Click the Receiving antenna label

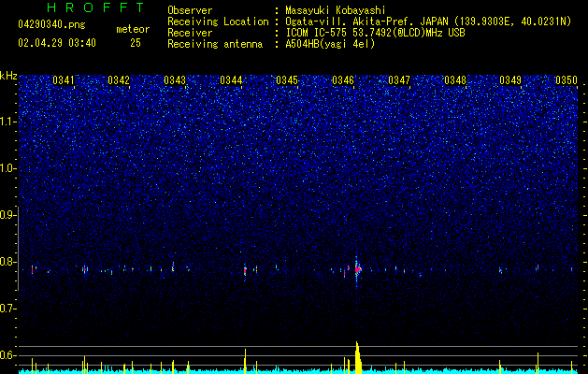(x=215, y=44)
